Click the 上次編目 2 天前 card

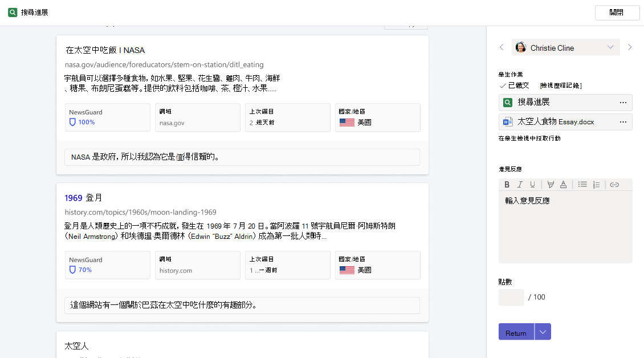point(287,117)
